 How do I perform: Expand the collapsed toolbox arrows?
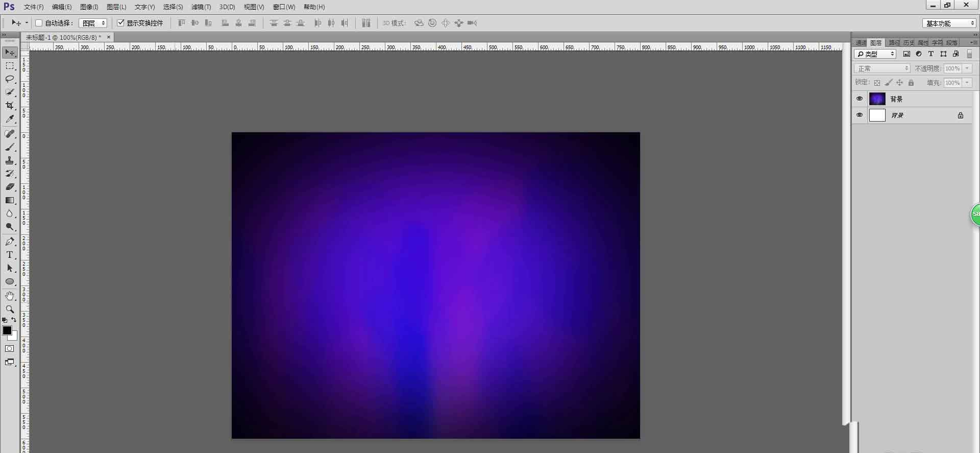pyautogui.click(x=5, y=35)
